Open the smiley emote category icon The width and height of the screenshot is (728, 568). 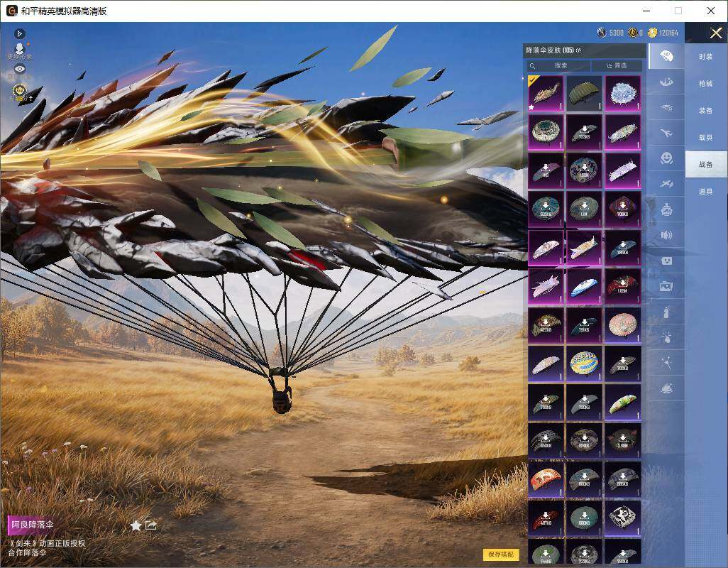pyautogui.click(x=666, y=158)
